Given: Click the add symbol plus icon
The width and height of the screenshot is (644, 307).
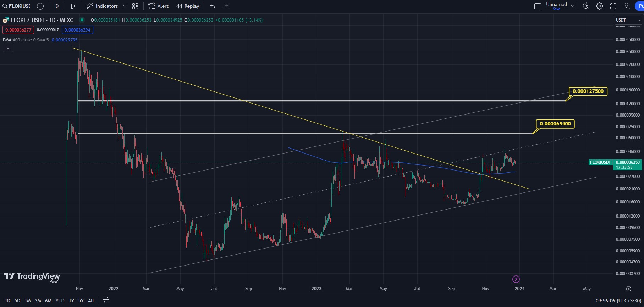Looking at the screenshot, I should (x=40, y=6).
